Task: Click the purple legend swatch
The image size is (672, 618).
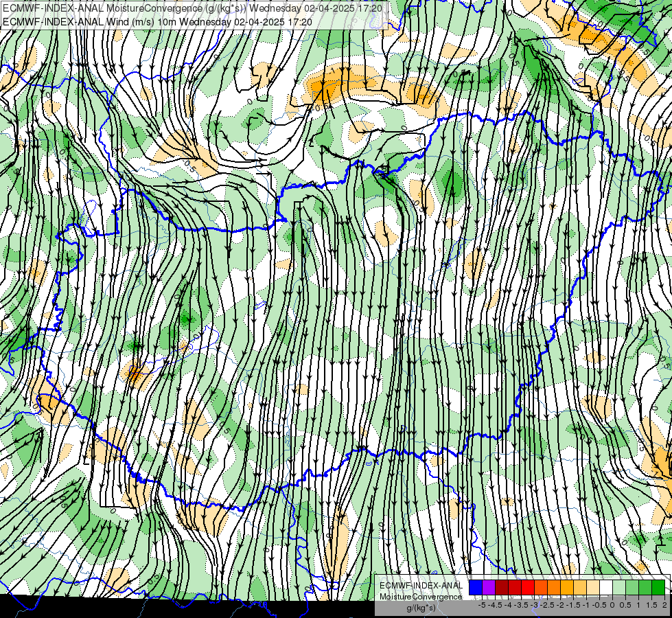Action: point(489,588)
